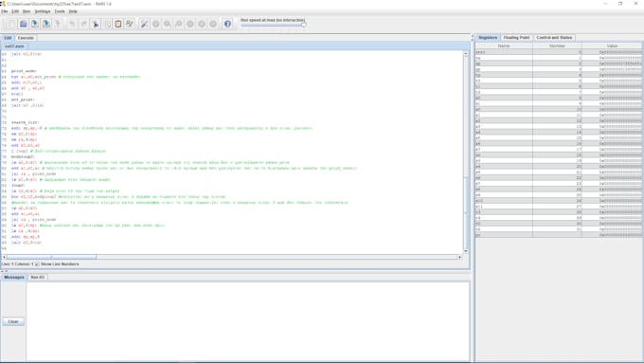The image size is (644, 363).
Task: Select the Edit pane tab
Action: (8, 38)
